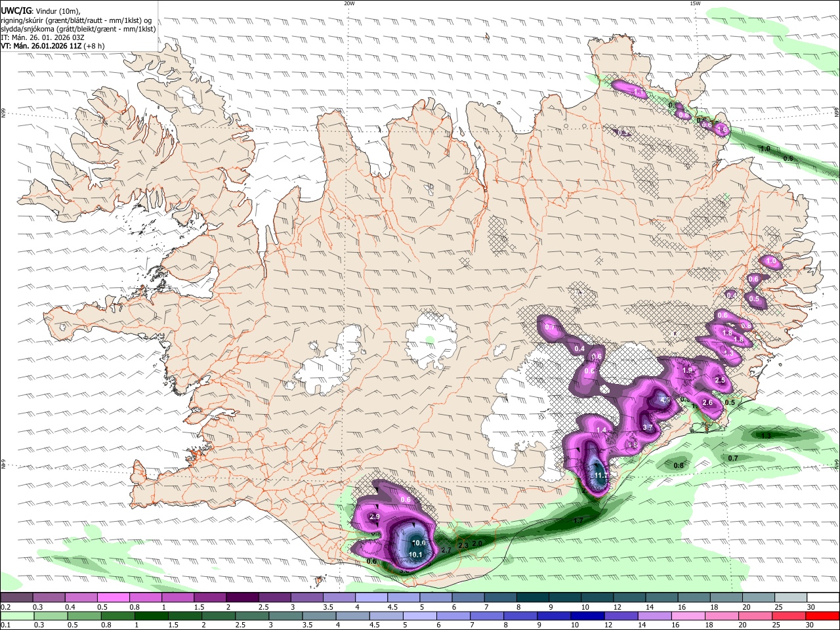Click the 'slydda/snjókoma (grátt/bleikt/grænt' description line
840x630 pixels.
tap(78, 29)
